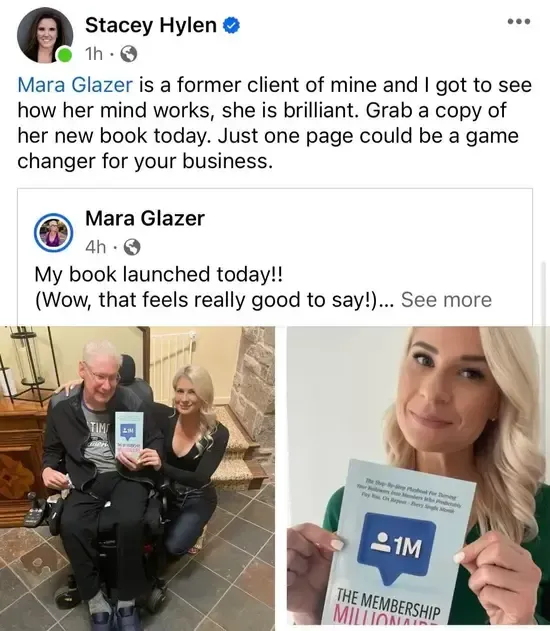Expand the post with See more
Image resolution: width=550 pixels, height=631 pixels.
(x=446, y=300)
